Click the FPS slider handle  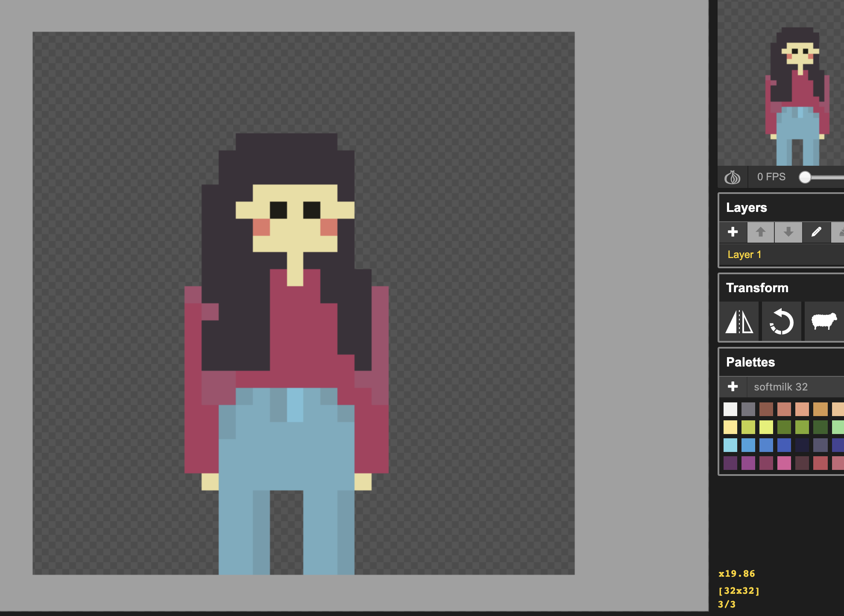pos(805,177)
